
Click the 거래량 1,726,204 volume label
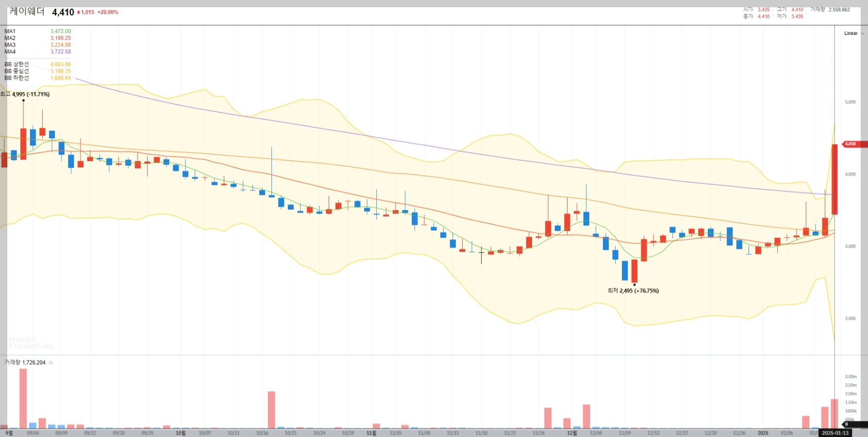[x=25, y=362]
